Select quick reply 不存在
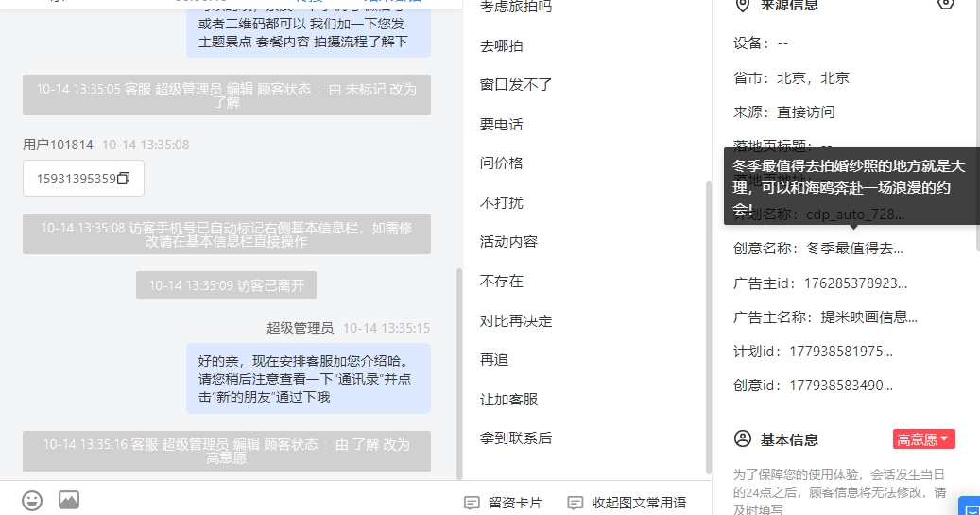This screenshot has width=980, height=515. click(501, 282)
